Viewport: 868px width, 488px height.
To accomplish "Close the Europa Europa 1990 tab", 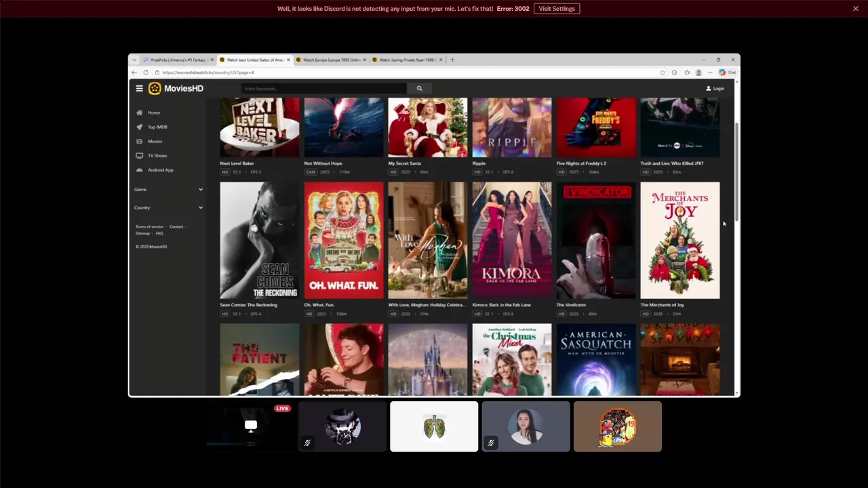I will tap(364, 60).
